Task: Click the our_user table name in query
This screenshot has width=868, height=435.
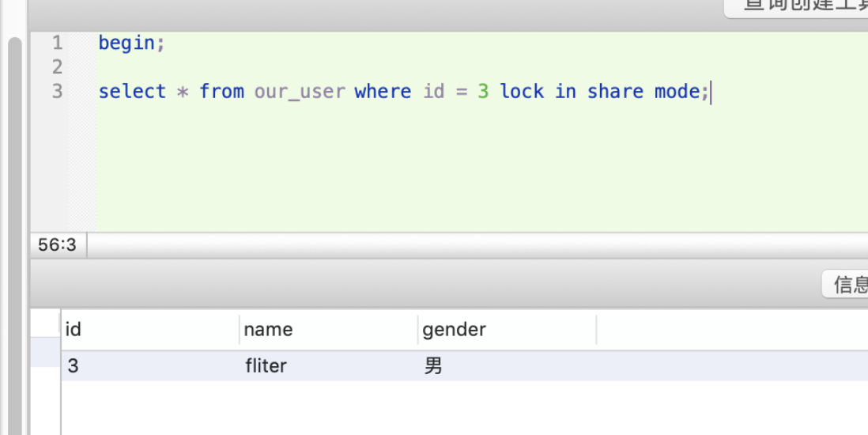Action: (300, 92)
